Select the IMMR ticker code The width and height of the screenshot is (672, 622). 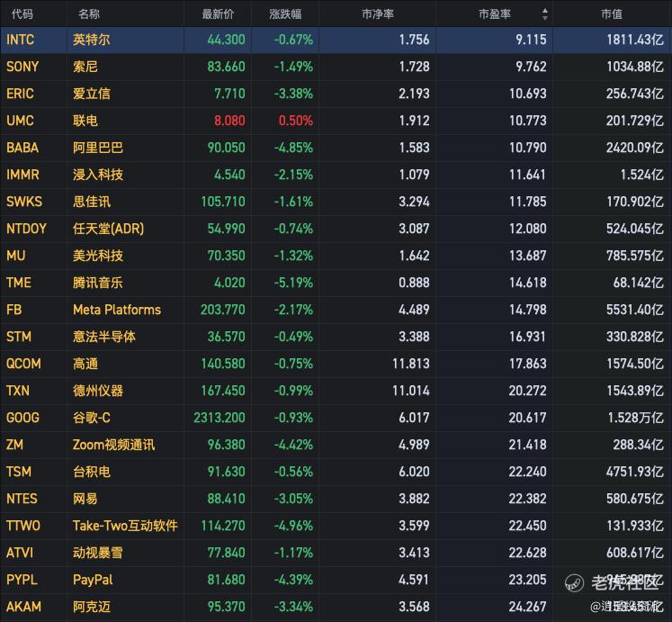pos(22,175)
